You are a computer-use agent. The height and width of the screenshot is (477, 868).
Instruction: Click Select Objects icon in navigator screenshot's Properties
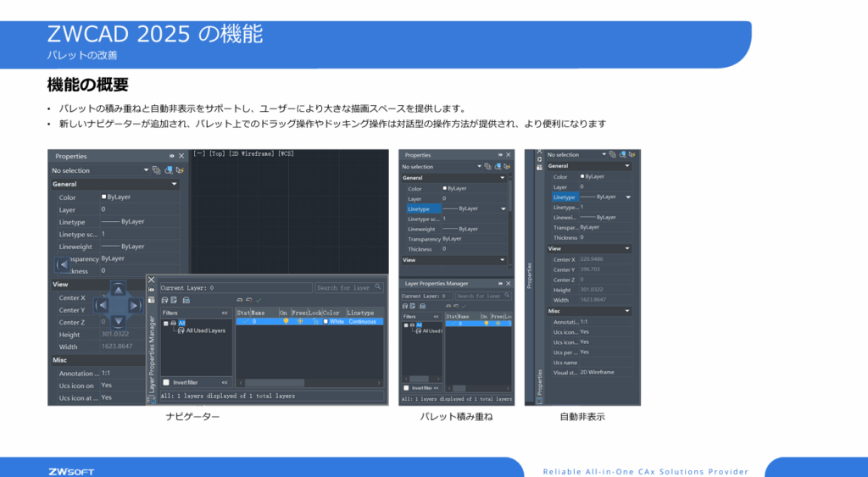tap(169, 170)
